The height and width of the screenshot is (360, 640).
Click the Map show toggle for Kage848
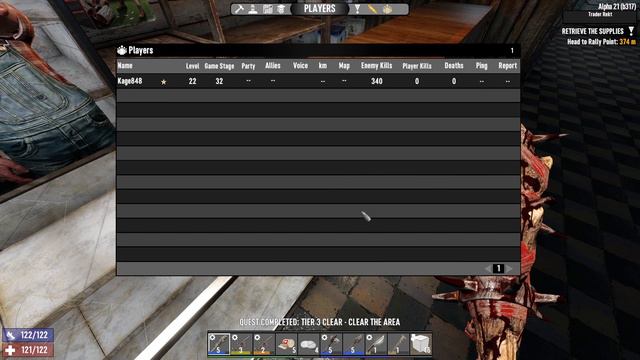(x=344, y=81)
